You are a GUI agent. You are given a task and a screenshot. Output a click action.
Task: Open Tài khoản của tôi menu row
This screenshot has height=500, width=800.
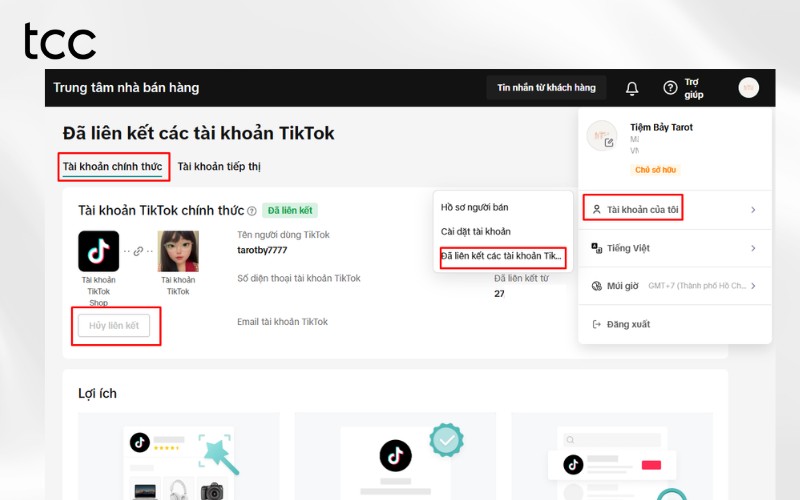pyautogui.click(x=674, y=210)
